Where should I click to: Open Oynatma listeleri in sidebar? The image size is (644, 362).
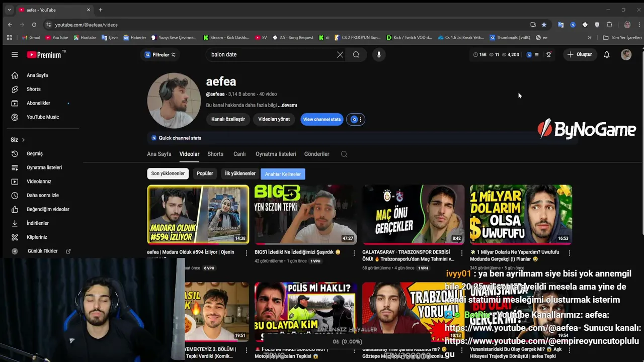click(x=44, y=167)
